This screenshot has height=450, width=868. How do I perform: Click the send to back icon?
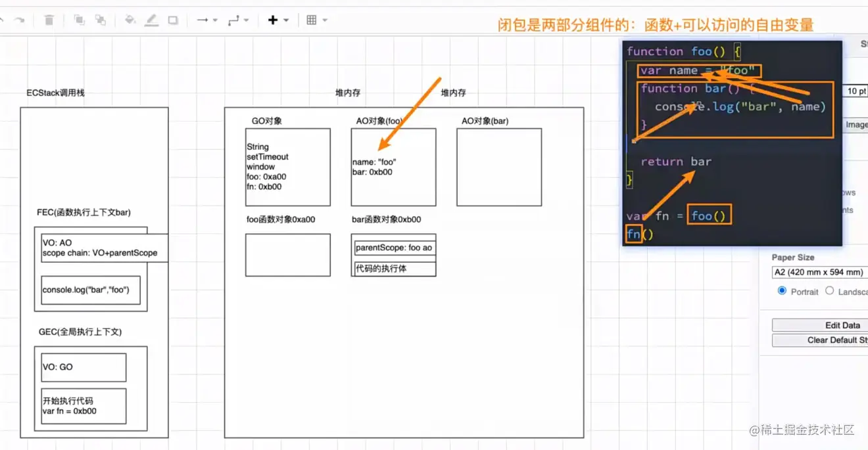(101, 20)
